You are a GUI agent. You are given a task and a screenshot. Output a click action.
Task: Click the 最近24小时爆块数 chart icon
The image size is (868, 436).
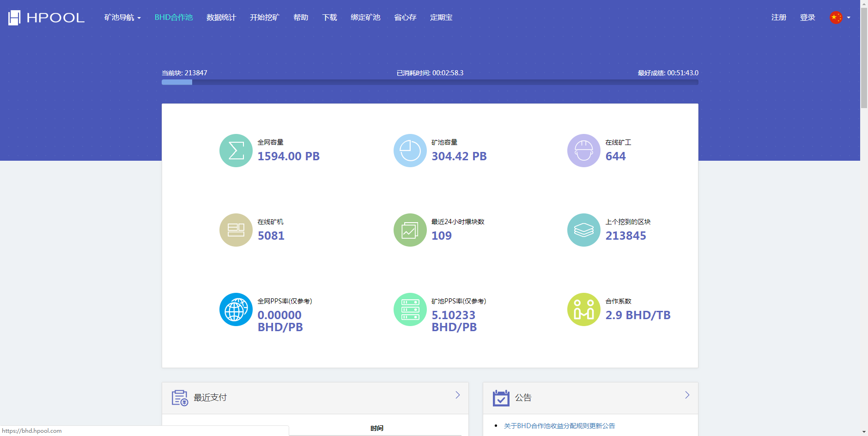tap(410, 230)
